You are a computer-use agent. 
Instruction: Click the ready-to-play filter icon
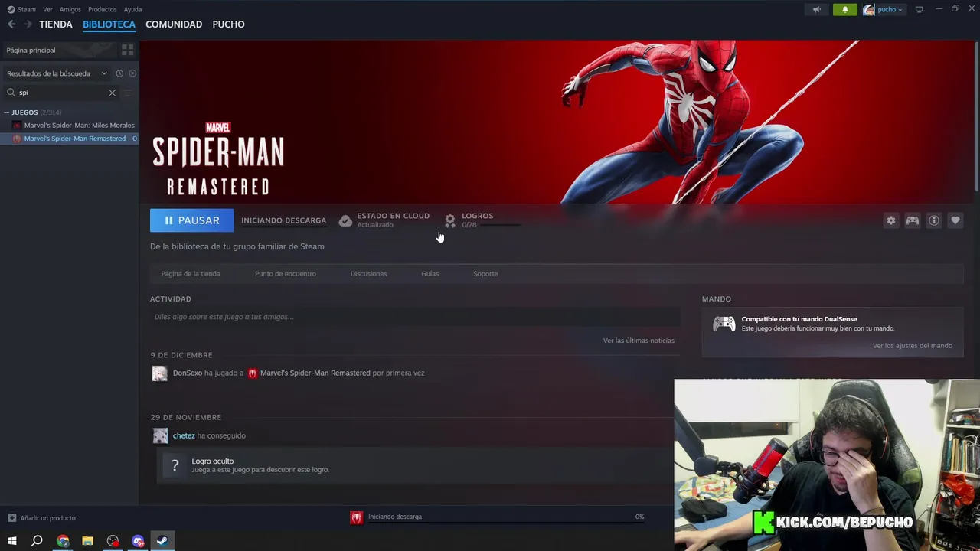132,73
